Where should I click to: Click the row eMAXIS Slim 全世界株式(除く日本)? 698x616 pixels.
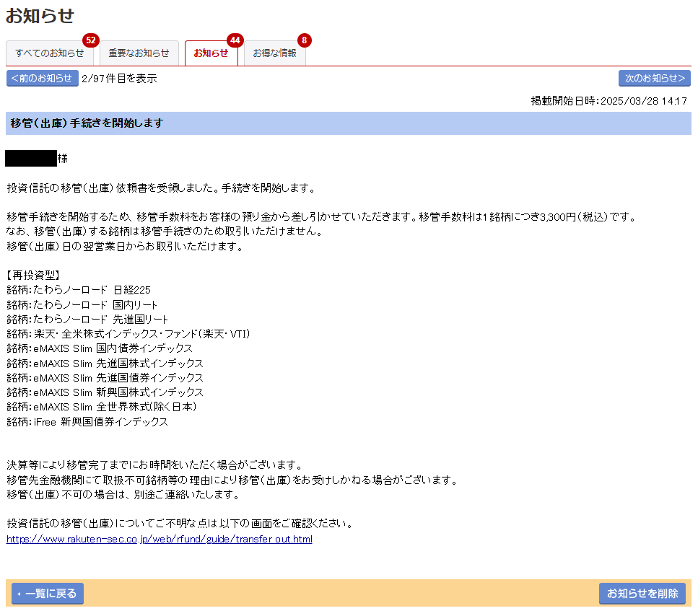102,407
